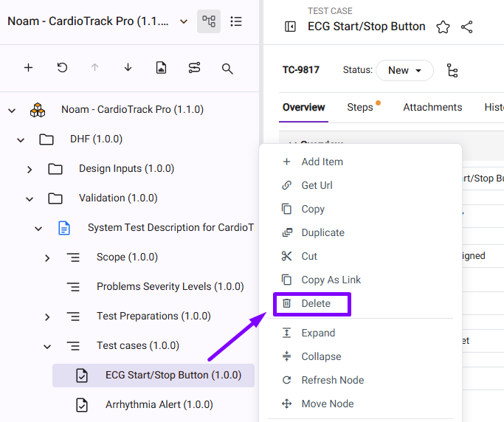Image resolution: width=504 pixels, height=422 pixels.
Task: Expand the Design Inputs folder
Action: pyautogui.click(x=30, y=169)
